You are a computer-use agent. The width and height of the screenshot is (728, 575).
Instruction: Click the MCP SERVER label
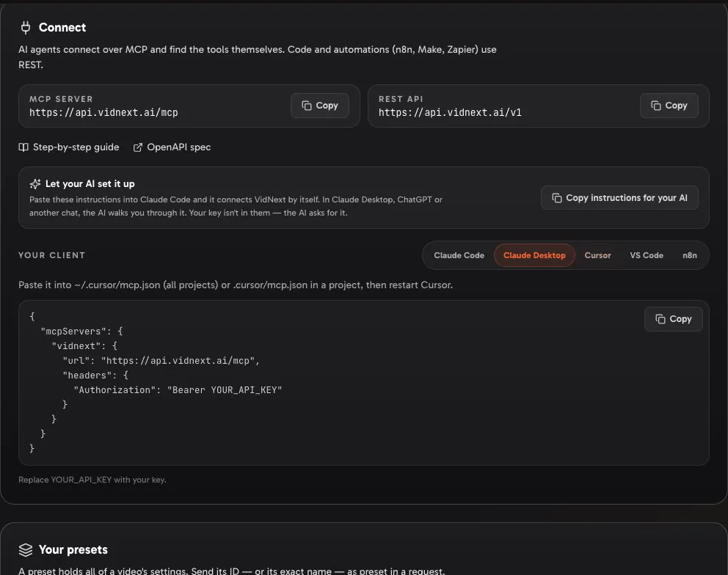coord(62,99)
